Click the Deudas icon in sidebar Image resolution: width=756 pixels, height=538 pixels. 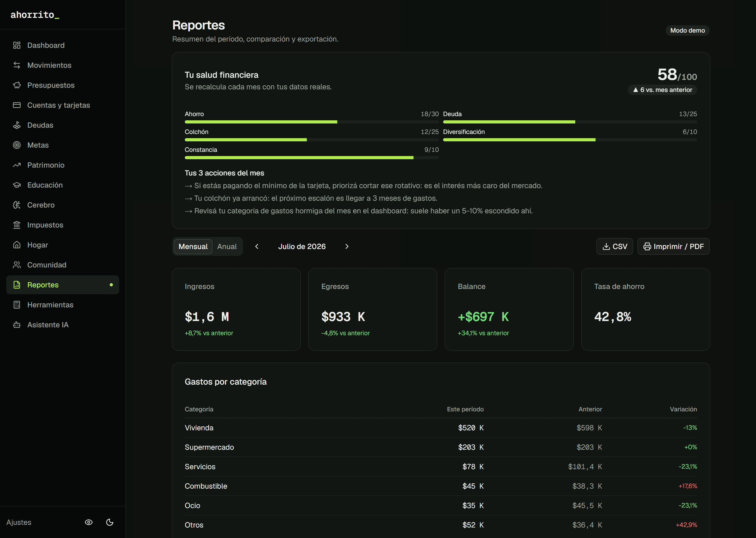[x=17, y=125]
